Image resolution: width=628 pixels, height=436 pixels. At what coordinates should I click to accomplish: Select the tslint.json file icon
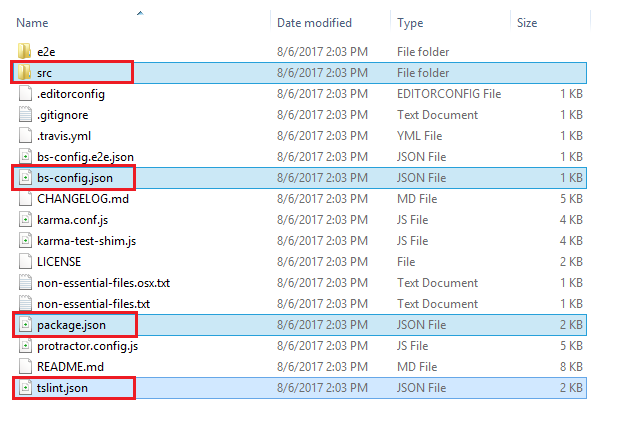(x=25, y=388)
